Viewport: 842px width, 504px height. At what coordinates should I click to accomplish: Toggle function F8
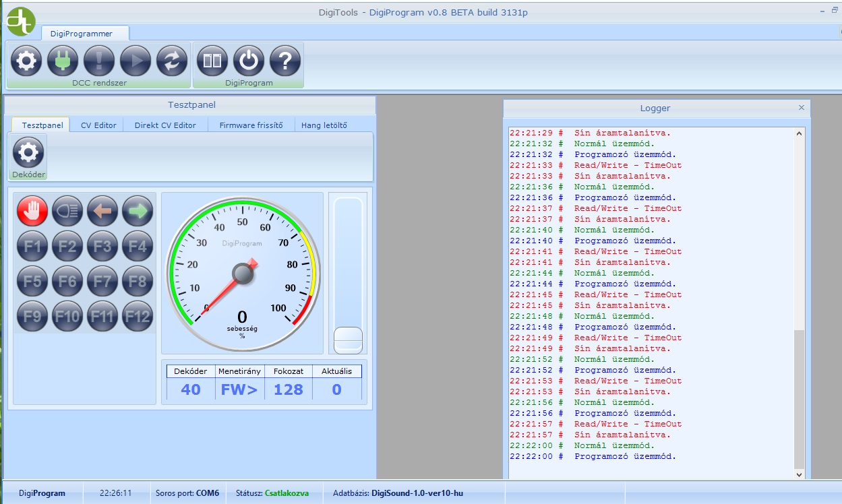click(138, 281)
